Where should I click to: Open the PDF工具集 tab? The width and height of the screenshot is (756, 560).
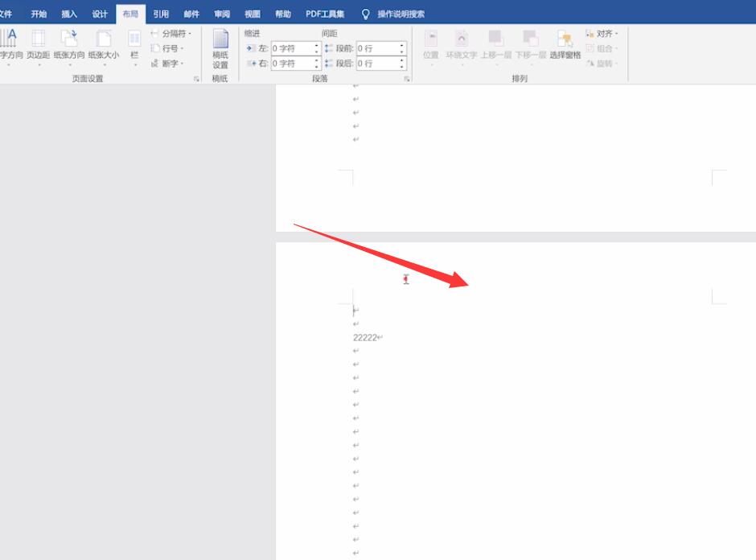(325, 14)
